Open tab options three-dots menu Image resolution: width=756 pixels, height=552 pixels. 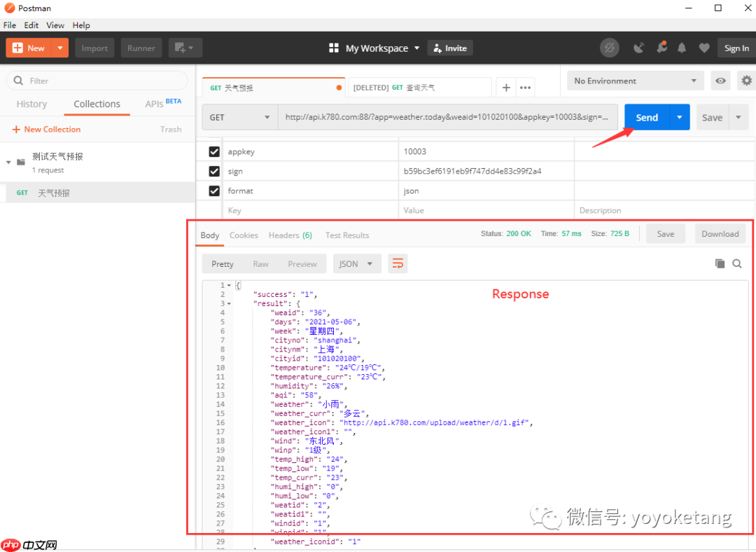pyautogui.click(x=525, y=88)
